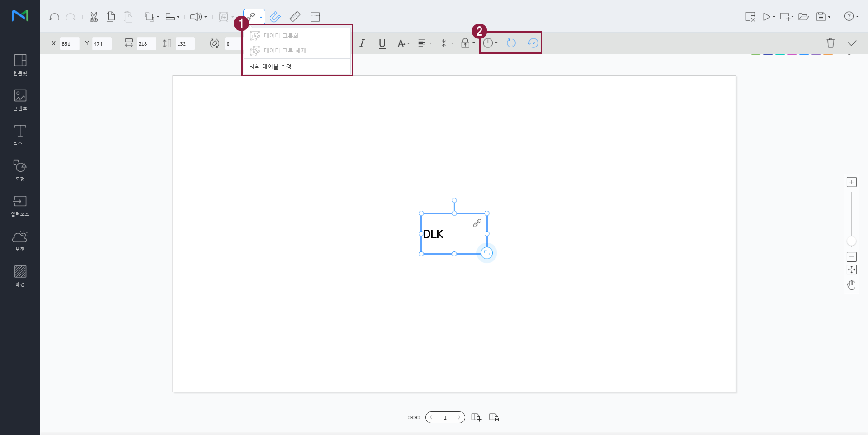This screenshot has height=435, width=868.
Task: Click the open folder icon
Action: tap(803, 17)
